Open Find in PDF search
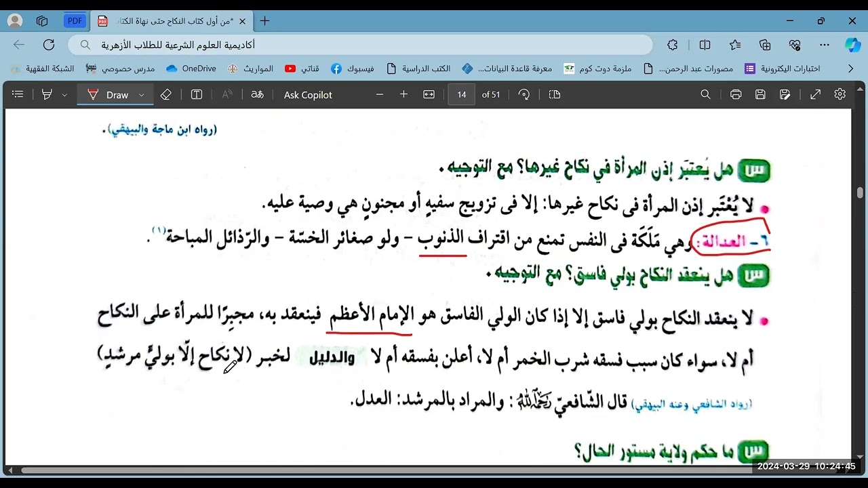This screenshot has width=868, height=488. pos(706,95)
